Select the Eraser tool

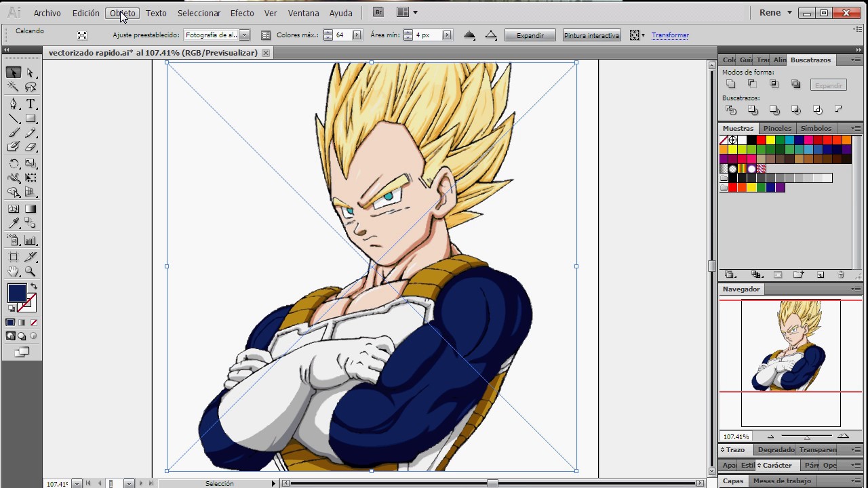coord(31,147)
